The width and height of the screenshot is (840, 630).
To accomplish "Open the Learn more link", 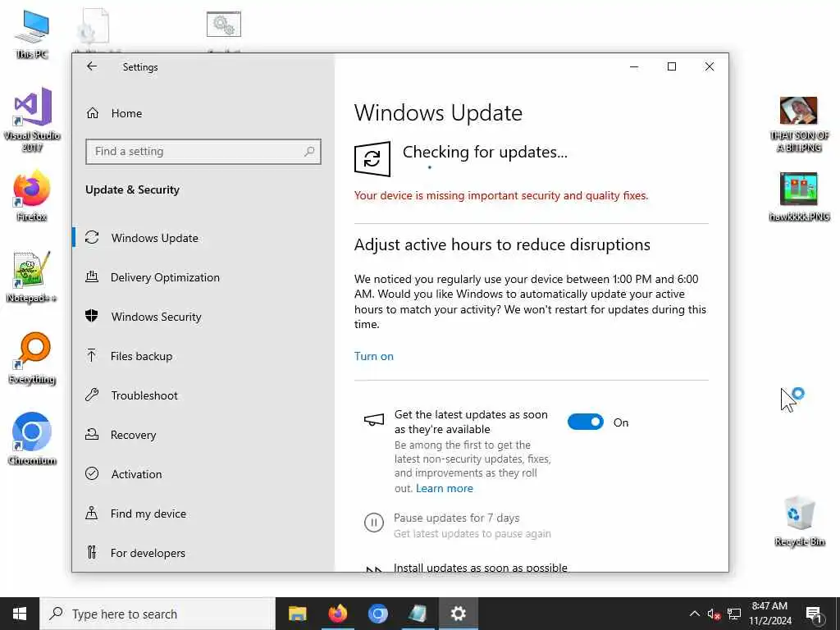I will [445, 489].
